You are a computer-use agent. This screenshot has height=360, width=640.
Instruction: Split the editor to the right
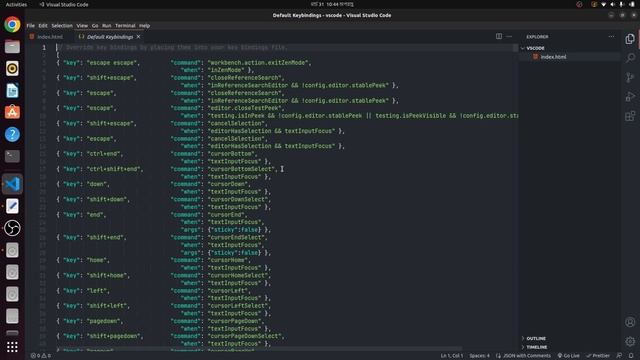click(499, 36)
